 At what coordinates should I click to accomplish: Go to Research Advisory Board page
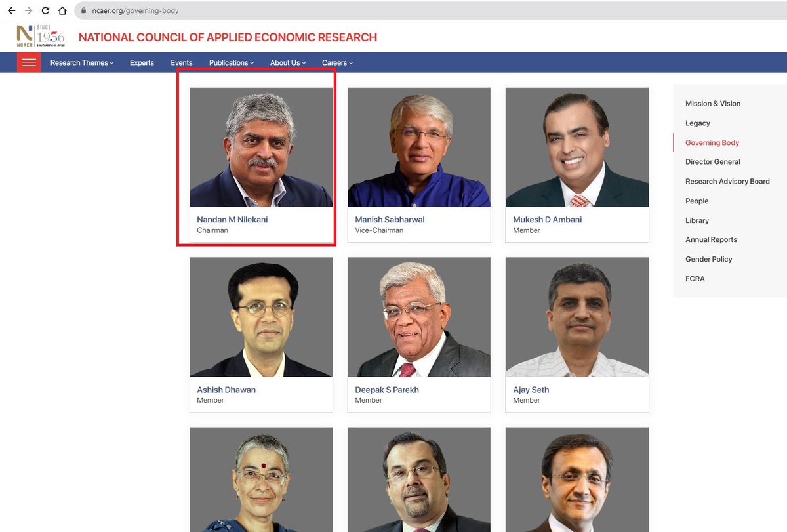[727, 181]
